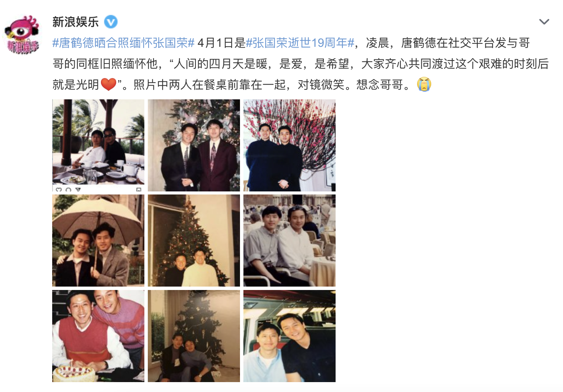Open the tall Christmas tree photo

tap(194, 241)
